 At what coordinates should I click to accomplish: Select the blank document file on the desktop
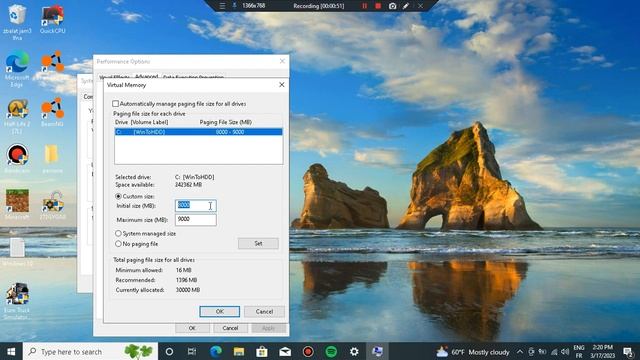click(x=17, y=251)
